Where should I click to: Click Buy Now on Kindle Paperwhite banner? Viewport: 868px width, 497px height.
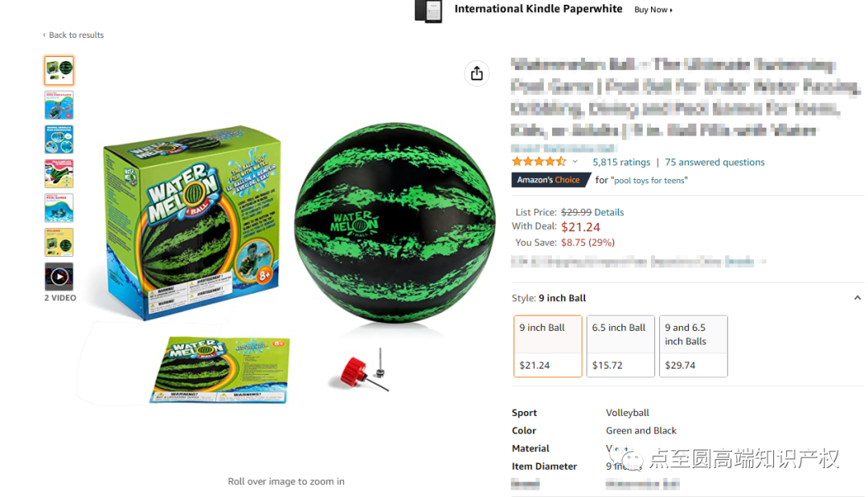[x=653, y=10]
